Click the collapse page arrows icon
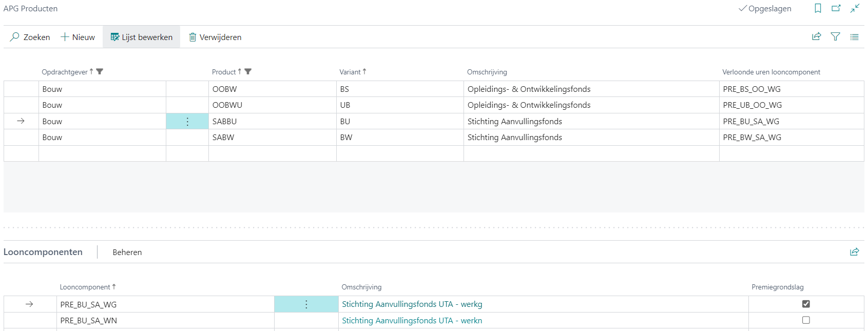Image resolution: width=868 pixels, height=331 pixels. [855, 8]
